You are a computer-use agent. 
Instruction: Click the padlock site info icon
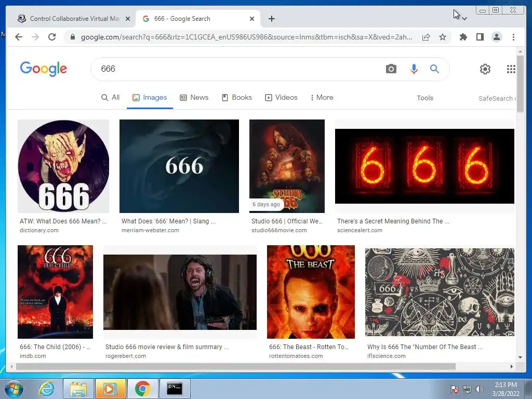click(72, 37)
